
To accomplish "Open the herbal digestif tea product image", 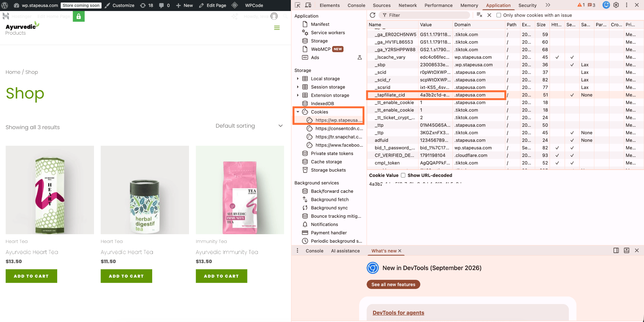I will [x=145, y=190].
